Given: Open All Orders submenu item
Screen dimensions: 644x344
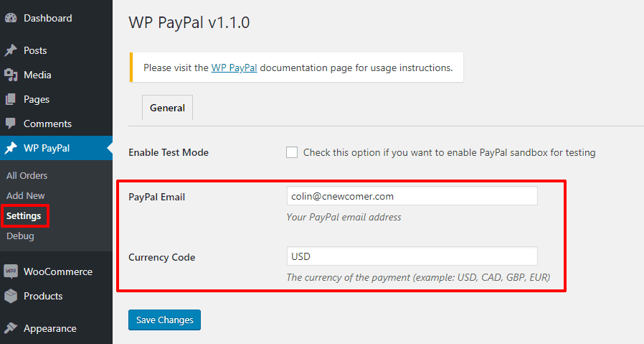Looking at the screenshot, I should click(x=27, y=175).
